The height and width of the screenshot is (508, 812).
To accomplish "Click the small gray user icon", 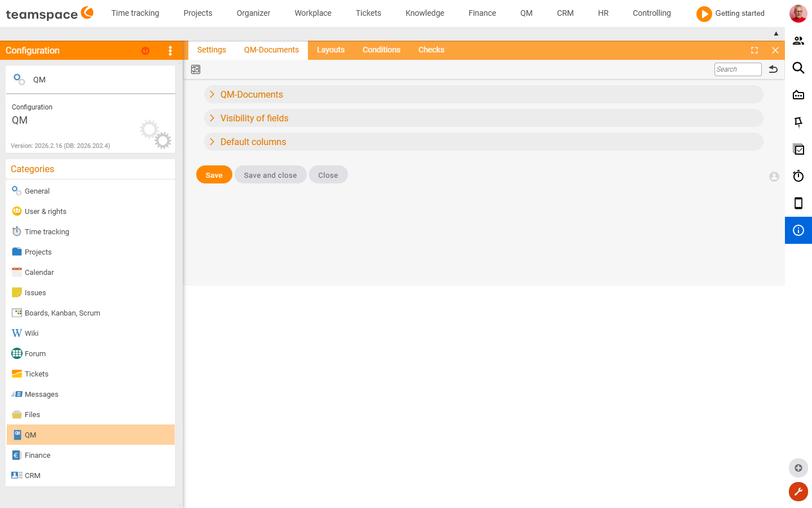I will (774, 177).
